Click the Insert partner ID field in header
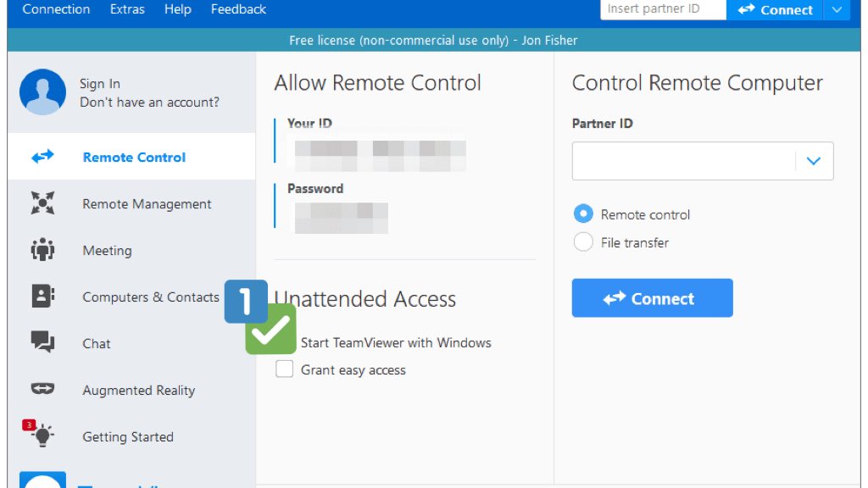 663,9
